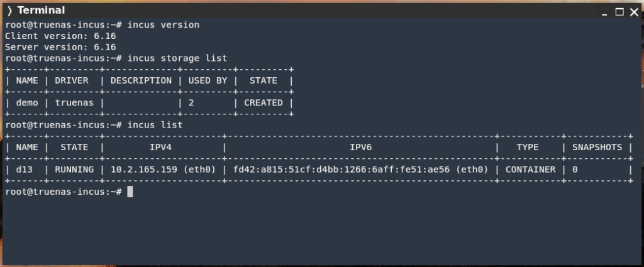
Task: Maximize the Terminal window
Action: (619, 11)
